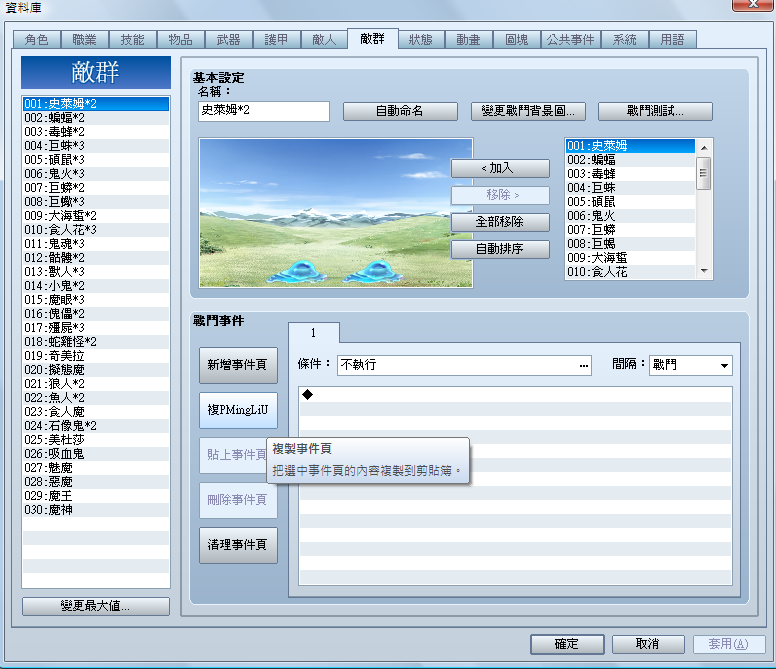Select enemy 004:巨蛛 in right list
Viewport: 776px width, 669px height.
click(x=630, y=188)
